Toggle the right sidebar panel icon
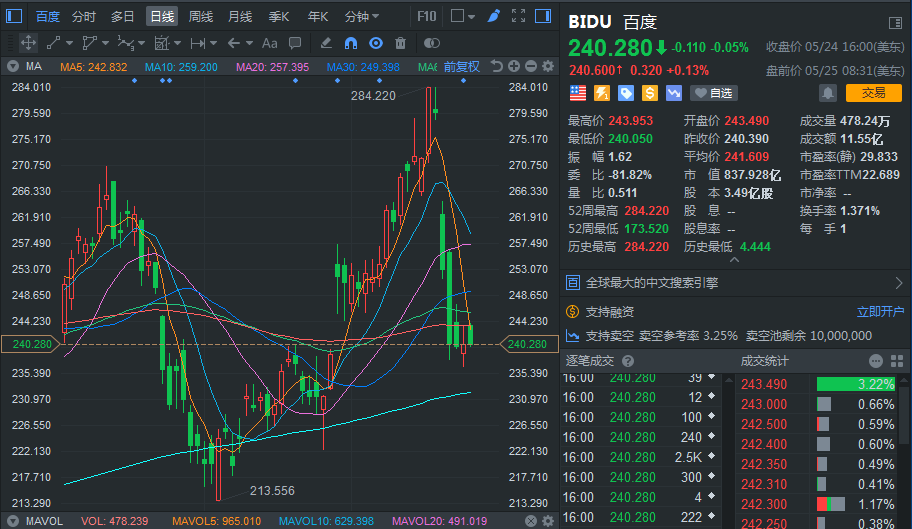Screen dimensions: 912x529 (x=543, y=16)
